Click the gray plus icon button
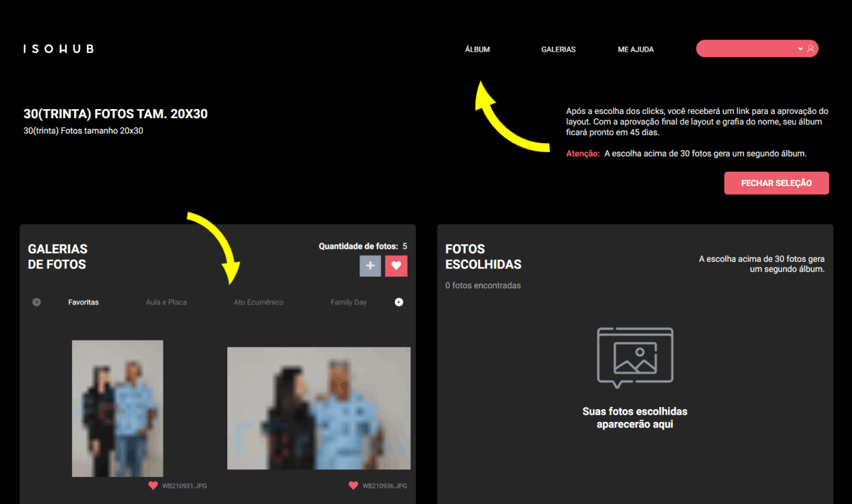The height and width of the screenshot is (504, 852). click(370, 266)
